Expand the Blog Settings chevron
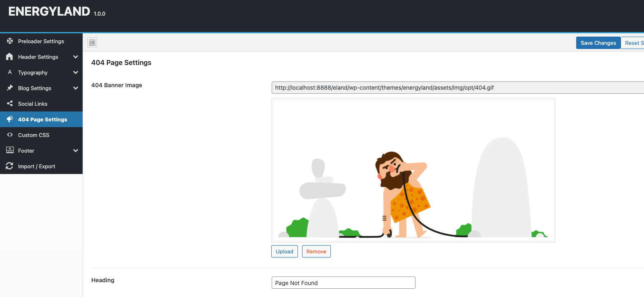The height and width of the screenshot is (297, 644). (76, 88)
